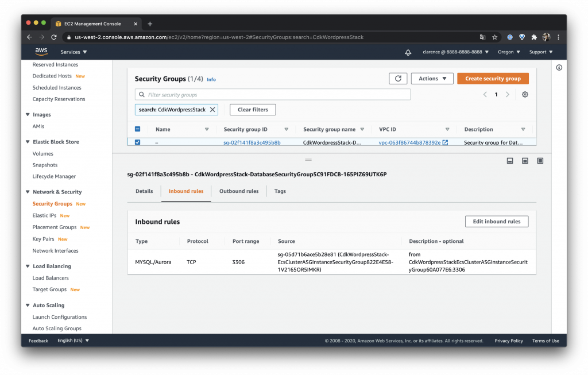Open Key Pairs in the sidebar
The image size is (588, 375).
(43, 239)
